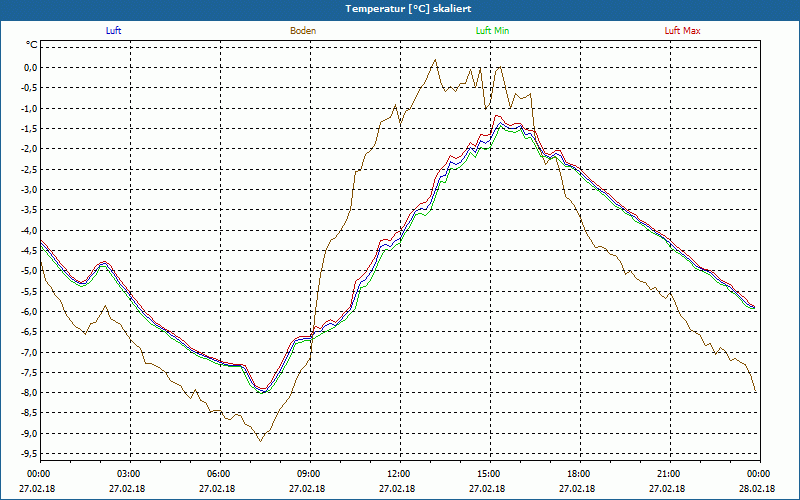Image resolution: width=800 pixels, height=500 pixels.
Task: Click the Temperatur [°C] skaliert title
Action: point(408,9)
